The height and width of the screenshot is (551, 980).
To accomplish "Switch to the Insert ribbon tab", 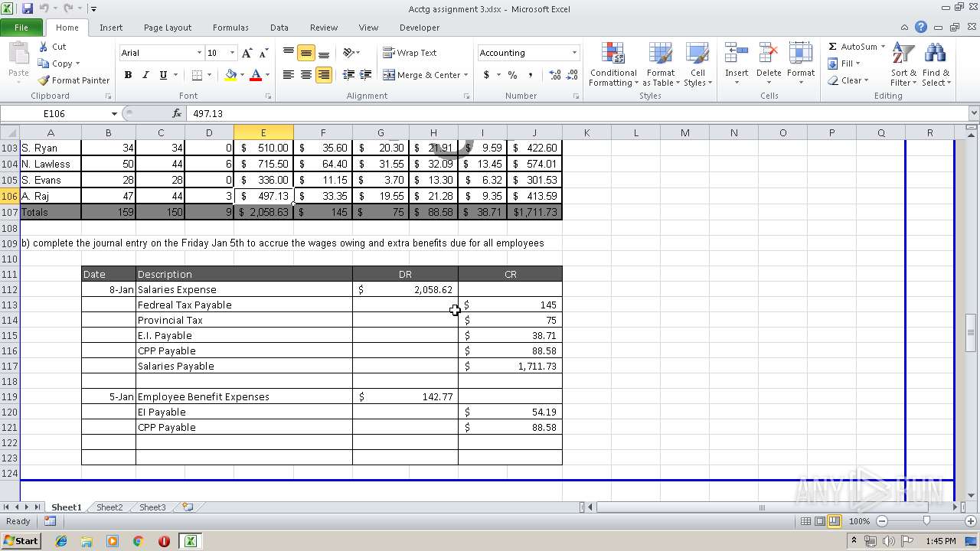I will click(111, 28).
